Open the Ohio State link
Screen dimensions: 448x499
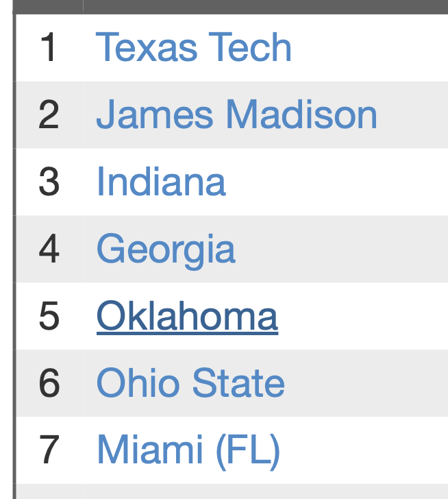pyautogui.click(x=190, y=383)
